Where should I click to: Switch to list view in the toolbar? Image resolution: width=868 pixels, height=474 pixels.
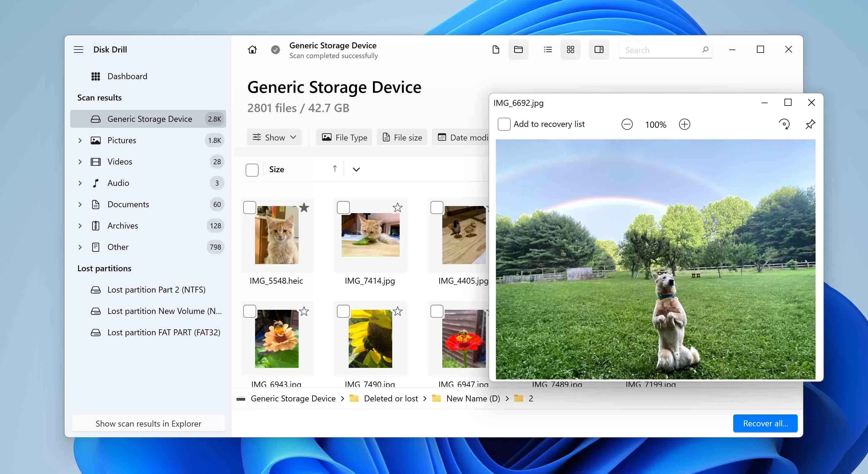tap(547, 50)
